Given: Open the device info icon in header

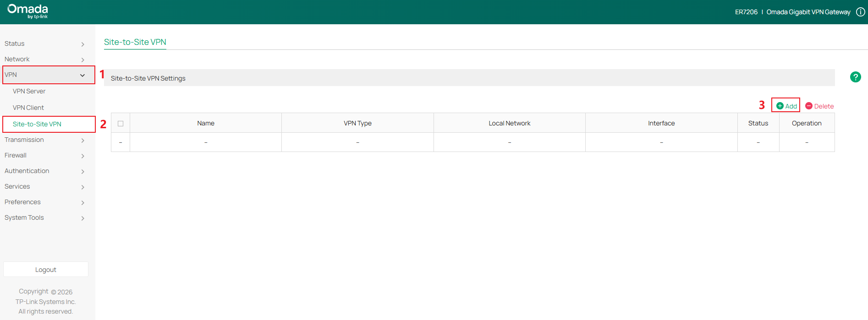Looking at the screenshot, I should coord(861,12).
